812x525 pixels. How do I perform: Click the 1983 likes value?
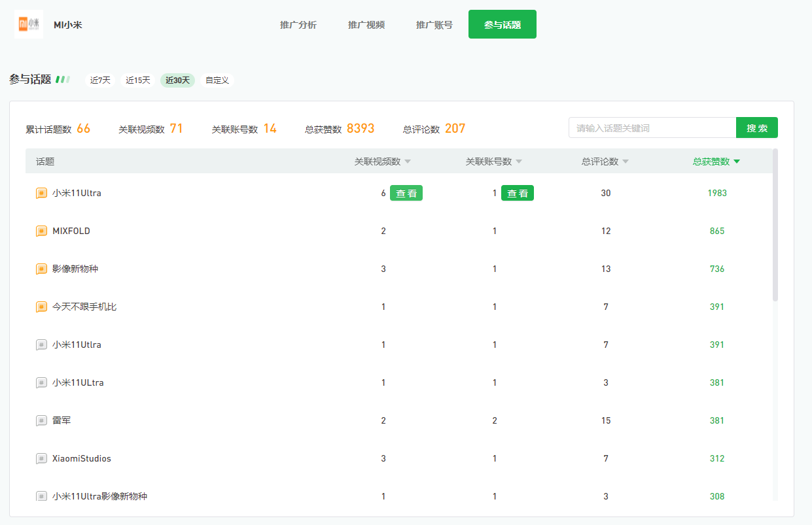pyautogui.click(x=717, y=193)
